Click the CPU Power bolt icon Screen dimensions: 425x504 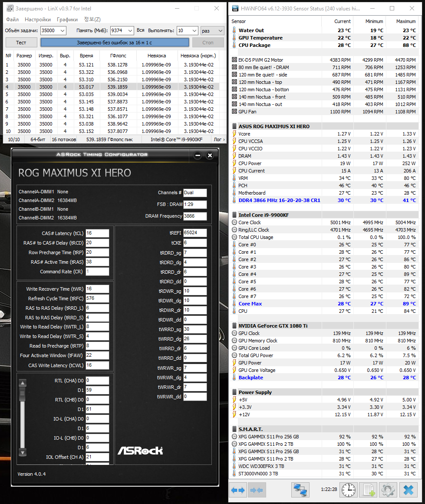[234, 163]
